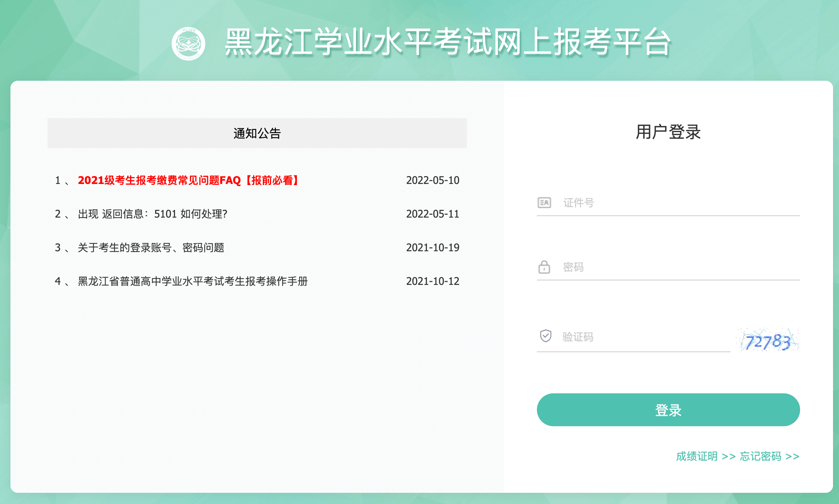Click the shield icon beside 验证码
The height and width of the screenshot is (504, 839).
(545, 336)
